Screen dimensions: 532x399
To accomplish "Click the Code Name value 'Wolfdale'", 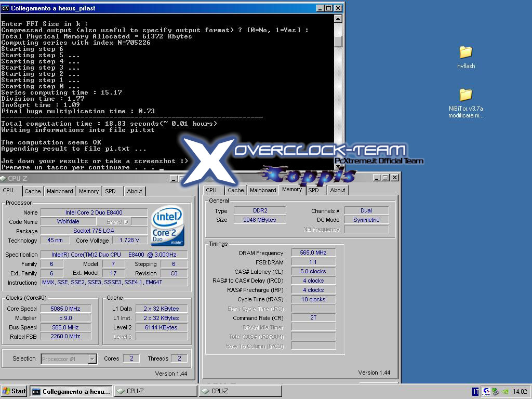I will 68,221.
